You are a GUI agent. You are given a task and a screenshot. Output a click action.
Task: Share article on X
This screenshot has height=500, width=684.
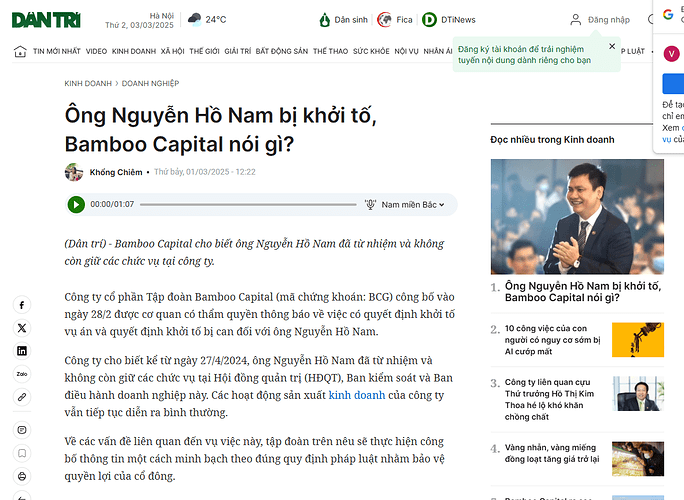point(22,328)
